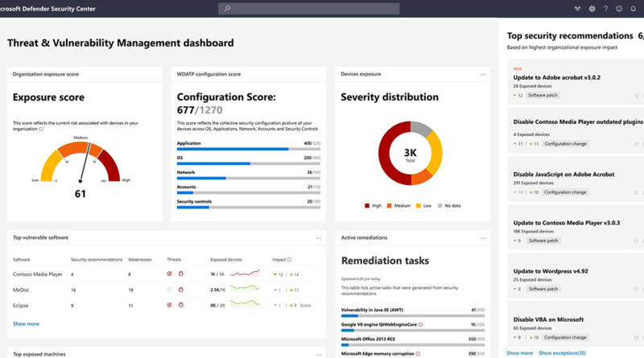Open the help question mark icon

605,9
